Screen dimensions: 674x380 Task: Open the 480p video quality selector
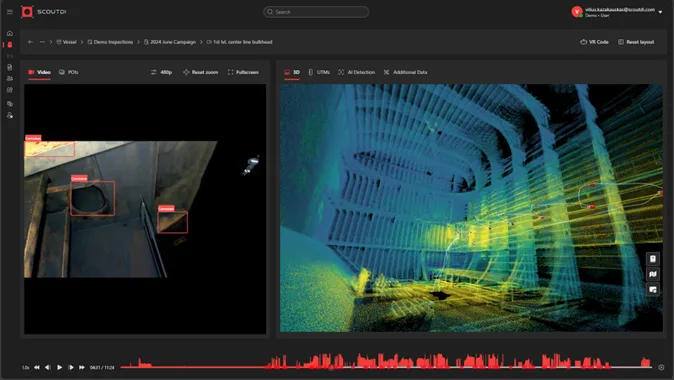coord(162,72)
